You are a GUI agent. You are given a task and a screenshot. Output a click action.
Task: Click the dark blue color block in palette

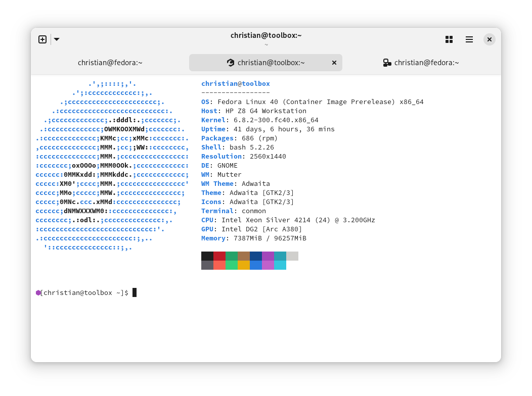(256, 256)
